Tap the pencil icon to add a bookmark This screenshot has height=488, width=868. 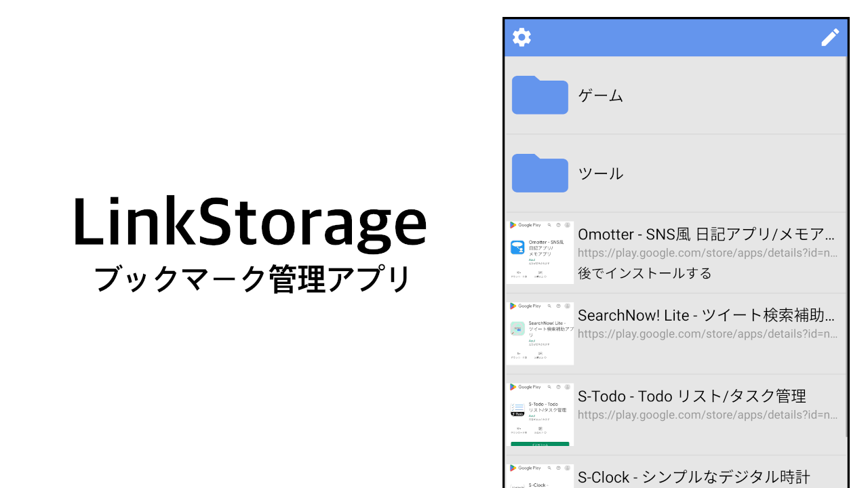tap(830, 37)
